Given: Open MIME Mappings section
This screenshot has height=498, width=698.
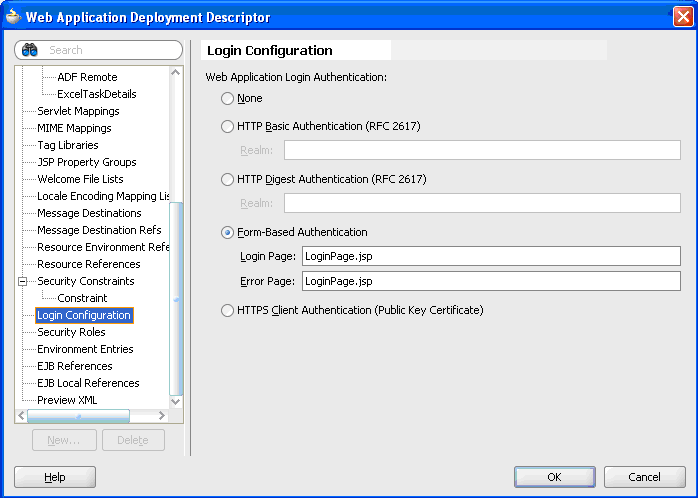Looking at the screenshot, I should click(x=74, y=128).
